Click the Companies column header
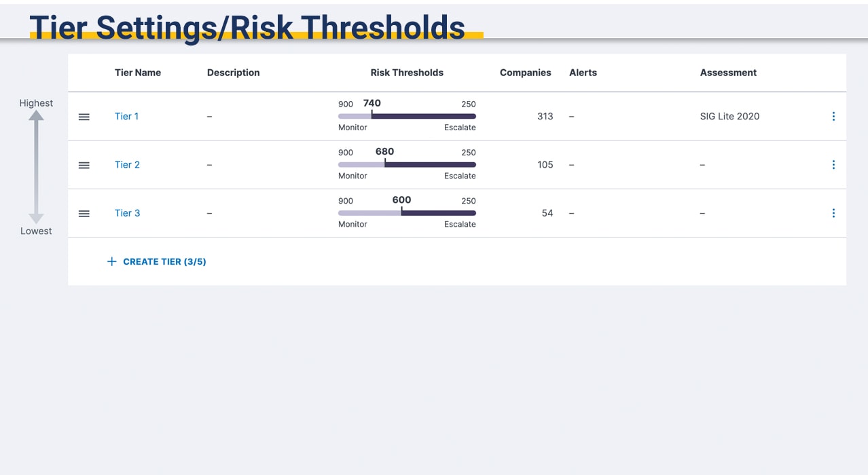Viewport: 868px width, 475px height. (x=525, y=73)
